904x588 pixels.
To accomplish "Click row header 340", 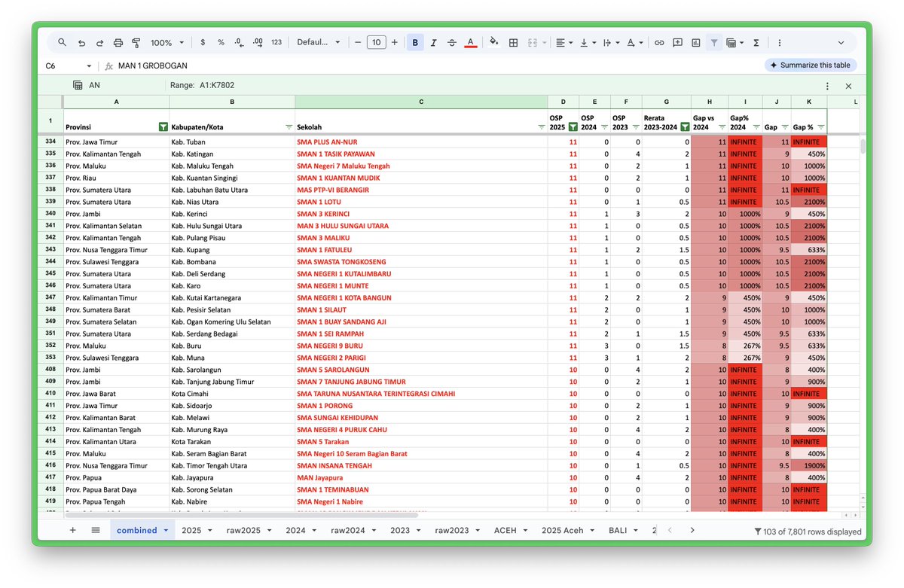I will click(50, 214).
